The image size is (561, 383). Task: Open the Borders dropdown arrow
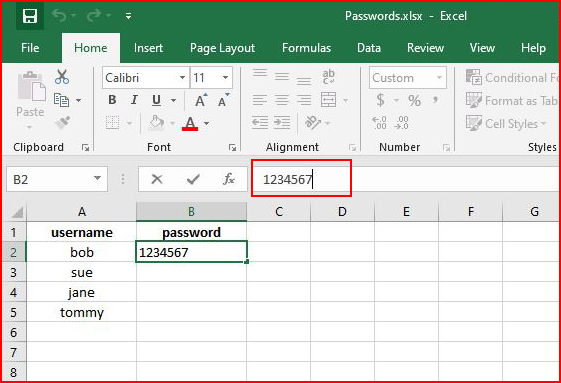[129, 123]
